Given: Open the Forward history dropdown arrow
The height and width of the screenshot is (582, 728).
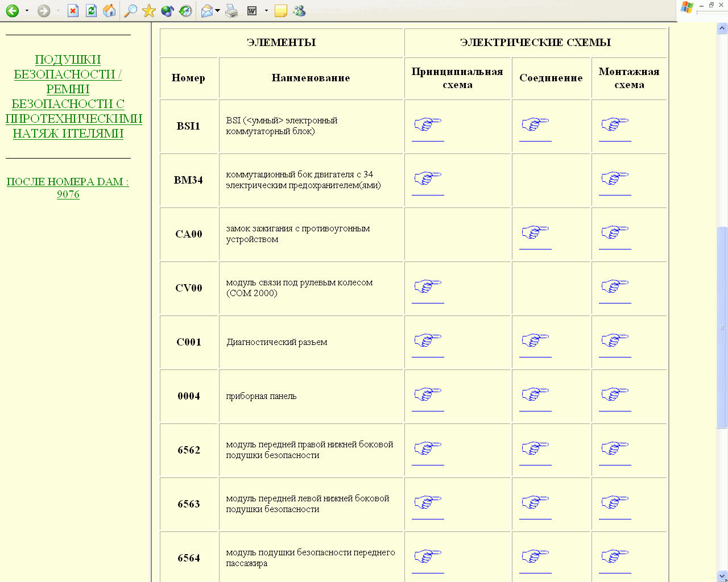Looking at the screenshot, I should coord(58,11).
